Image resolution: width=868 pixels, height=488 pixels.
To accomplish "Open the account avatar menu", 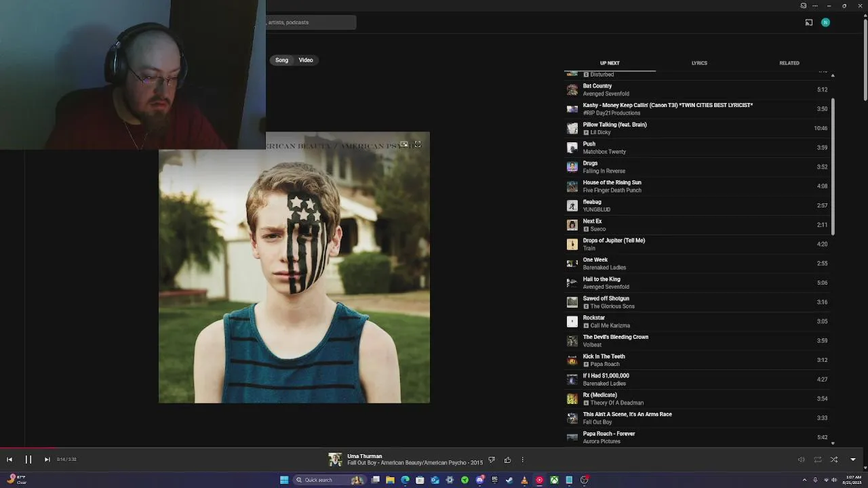I will coord(825,22).
